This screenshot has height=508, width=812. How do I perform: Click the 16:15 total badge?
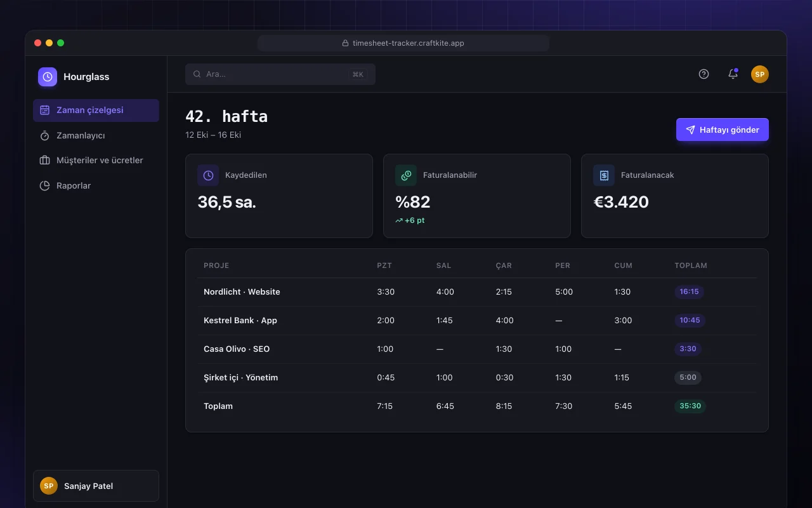[x=689, y=292]
